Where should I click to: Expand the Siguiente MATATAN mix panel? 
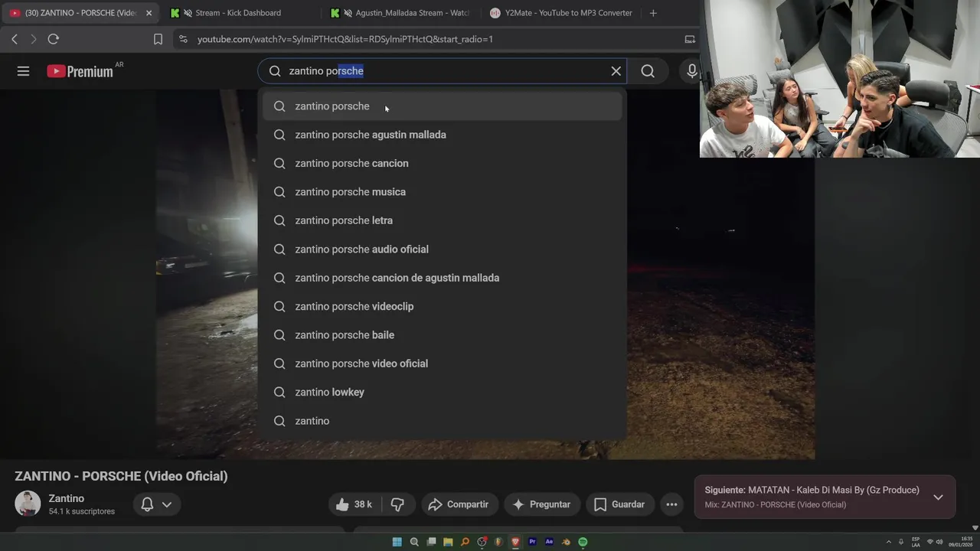click(938, 497)
